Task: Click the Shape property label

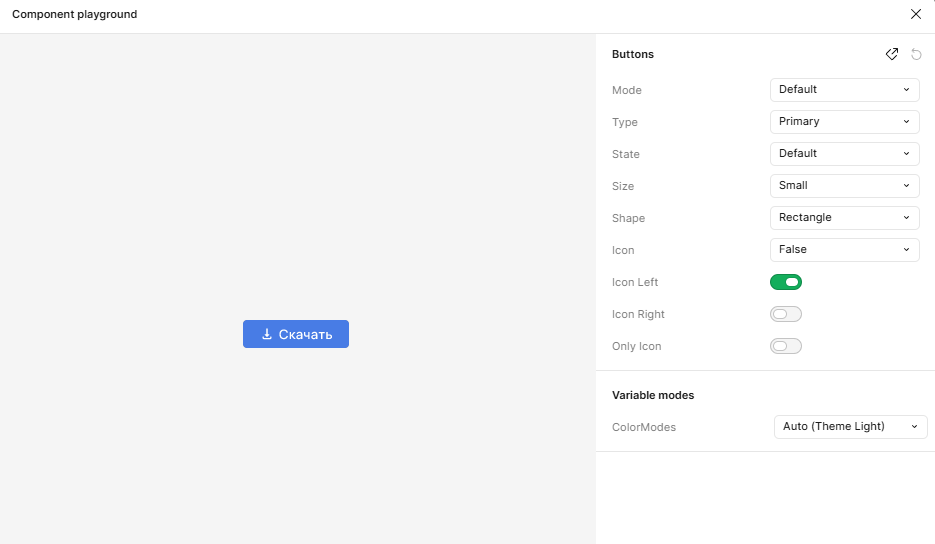Action: pos(629,218)
